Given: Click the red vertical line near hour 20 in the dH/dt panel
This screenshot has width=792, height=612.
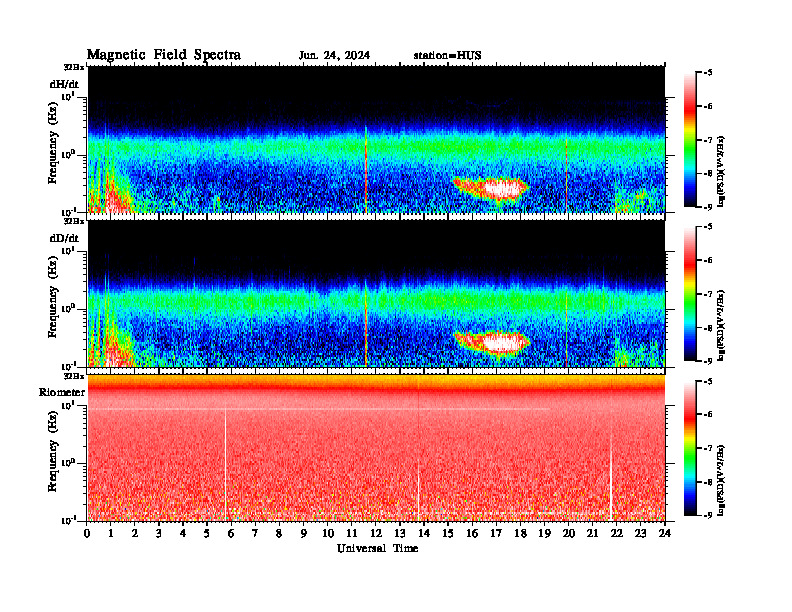Looking at the screenshot, I should click(566, 174).
